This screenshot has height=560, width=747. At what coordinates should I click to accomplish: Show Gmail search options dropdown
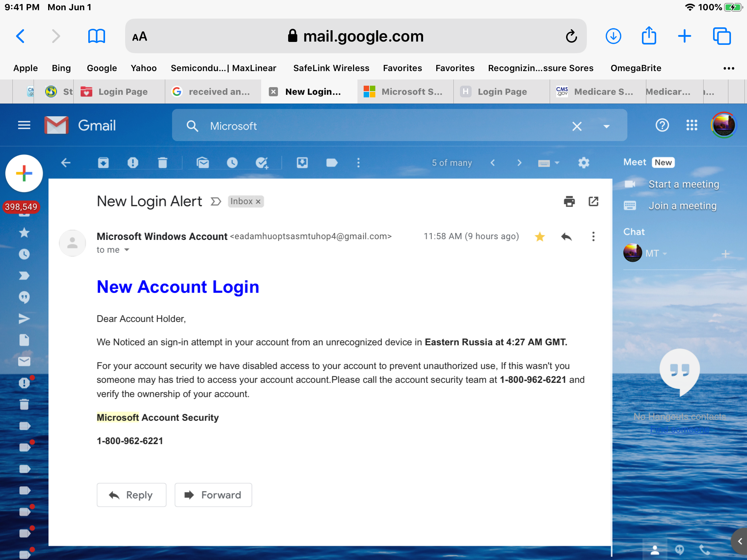606,126
